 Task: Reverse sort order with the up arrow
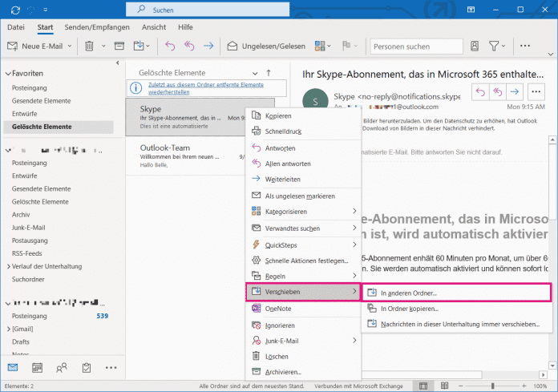click(x=269, y=73)
